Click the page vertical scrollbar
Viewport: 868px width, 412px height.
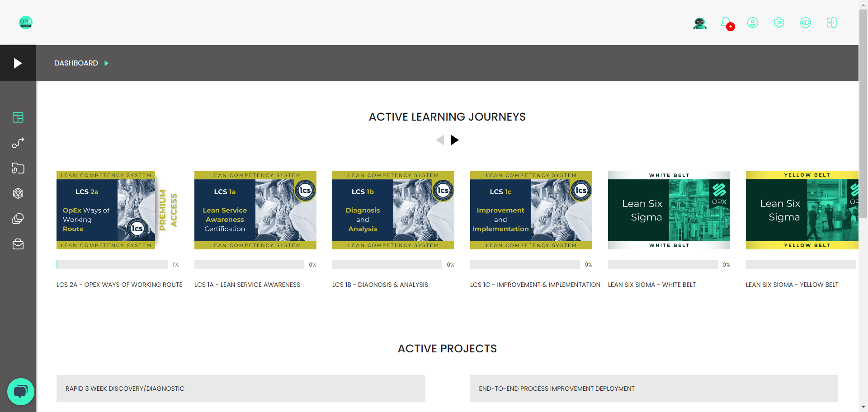click(x=863, y=113)
